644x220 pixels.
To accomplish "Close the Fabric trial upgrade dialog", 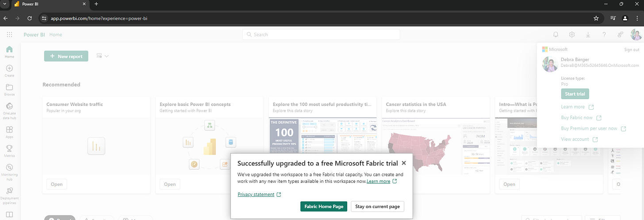I will (x=404, y=163).
